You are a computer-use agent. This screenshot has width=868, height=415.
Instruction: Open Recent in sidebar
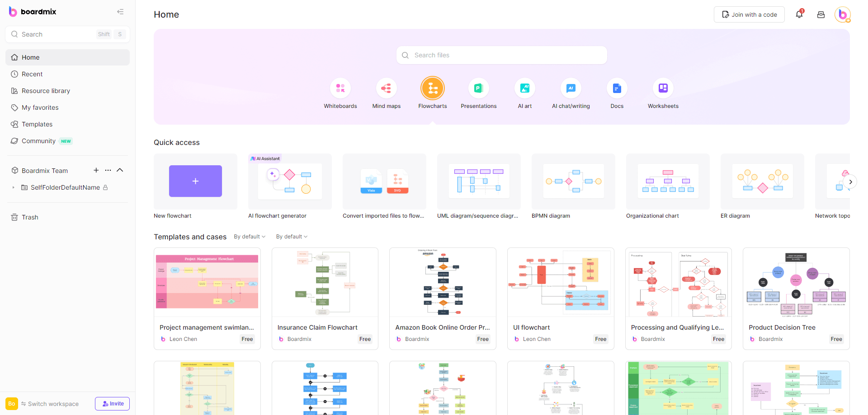coord(67,74)
